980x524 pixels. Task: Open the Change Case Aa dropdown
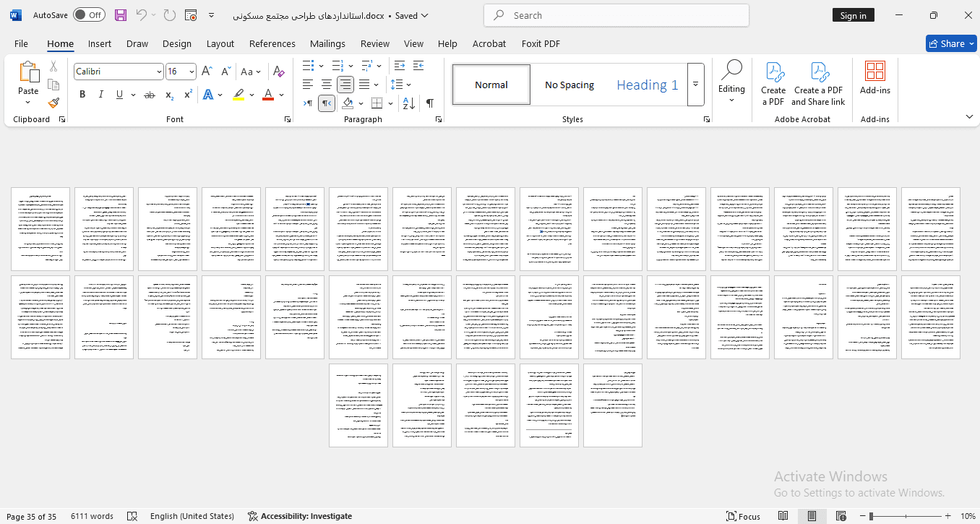click(250, 72)
